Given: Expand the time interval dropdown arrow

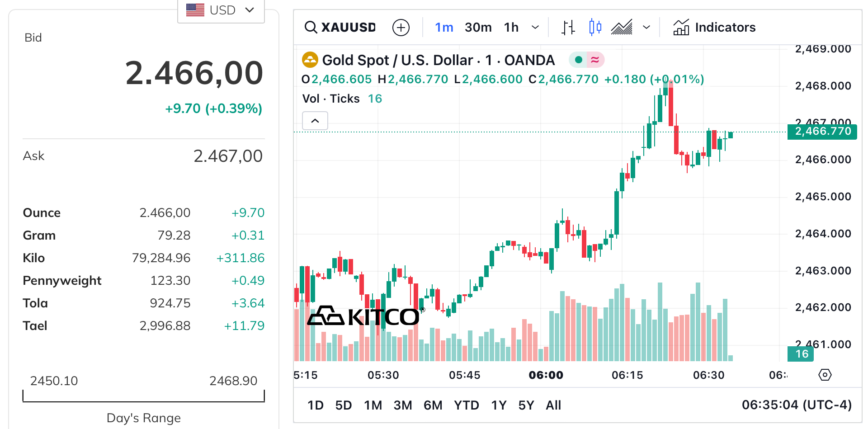Looking at the screenshot, I should [x=535, y=28].
